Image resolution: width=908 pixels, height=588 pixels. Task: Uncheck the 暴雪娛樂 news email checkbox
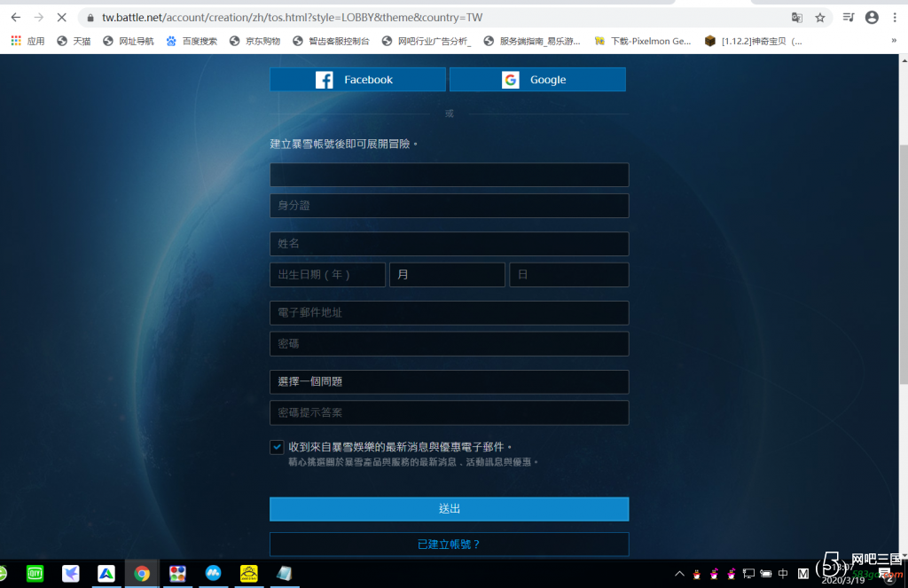coord(277,447)
